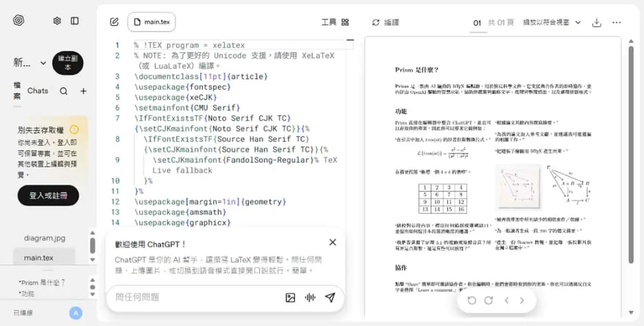Open the three-dot more options menu
644x326 pixels.
[x=617, y=23]
